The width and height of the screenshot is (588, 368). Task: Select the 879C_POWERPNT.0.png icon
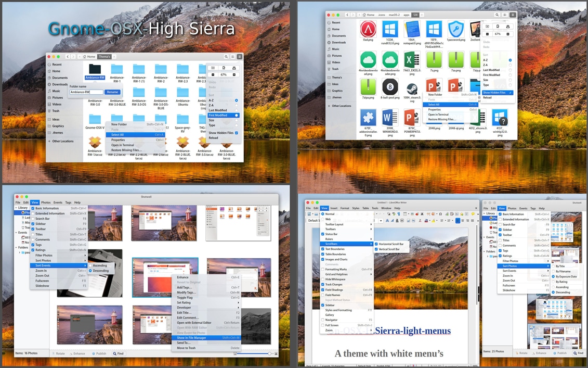[412, 118]
